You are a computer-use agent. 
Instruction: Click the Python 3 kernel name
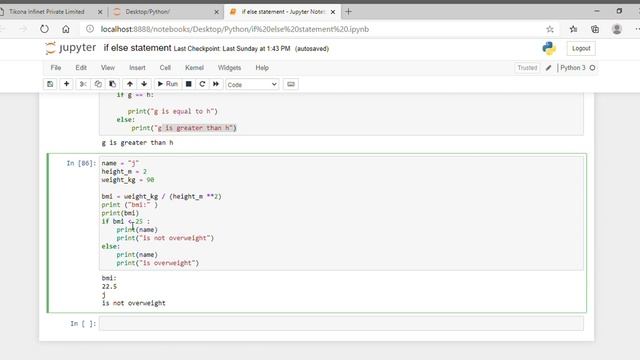572,68
